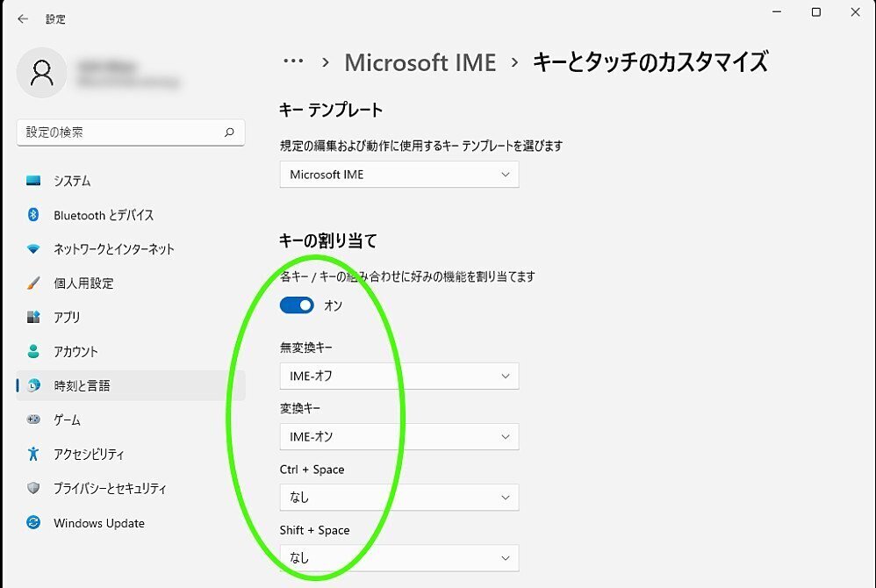Close the 設定 window
This screenshot has height=588, width=876.
(x=855, y=12)
